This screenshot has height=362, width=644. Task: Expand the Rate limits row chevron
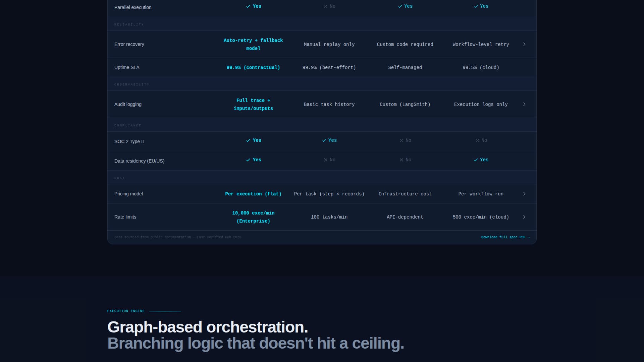click(524, 217)
